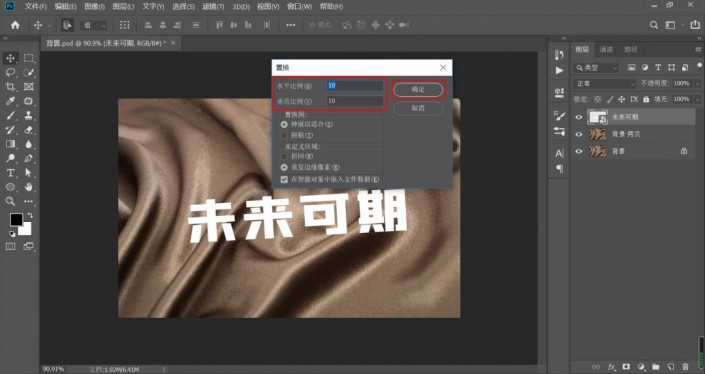This screenshot has width=705, height=374.
Task: Select the Blur tool
Action: pos(29,144)
